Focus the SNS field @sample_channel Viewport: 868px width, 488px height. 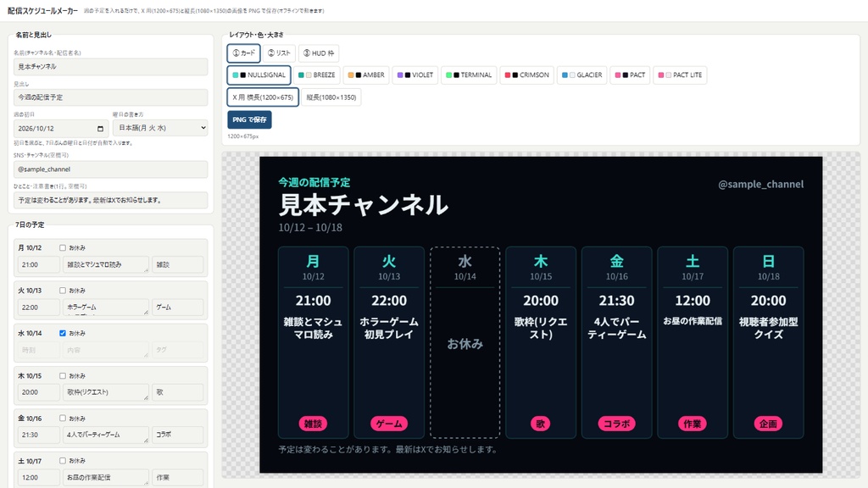(x=111, y=169)
